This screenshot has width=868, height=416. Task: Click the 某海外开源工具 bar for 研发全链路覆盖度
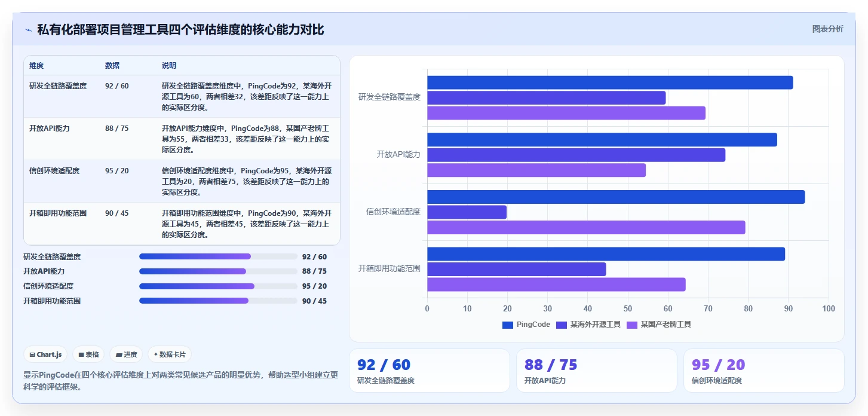coord(547,98)
